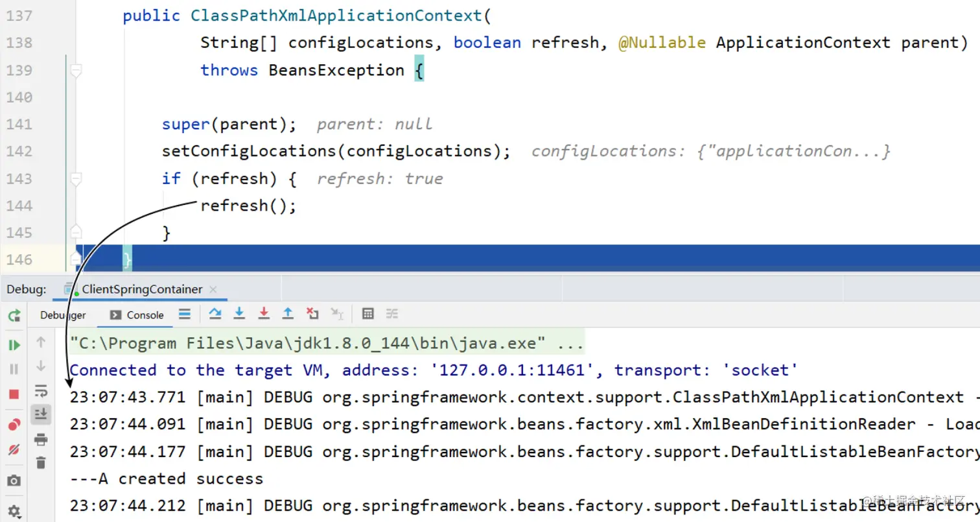Collapse the code fold marker at line 139
This screenshot has height=522, width=980.
[x=76, y=70]
